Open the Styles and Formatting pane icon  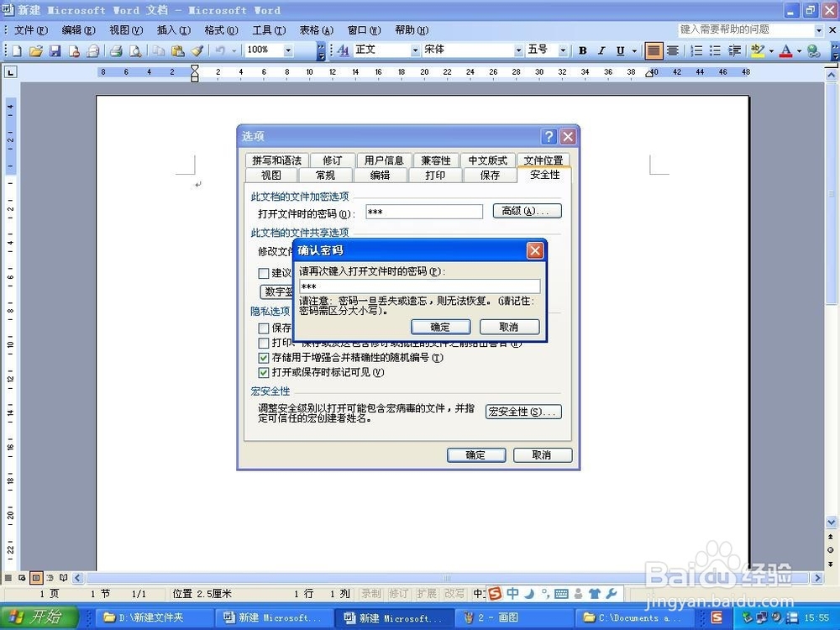point(344,50)
